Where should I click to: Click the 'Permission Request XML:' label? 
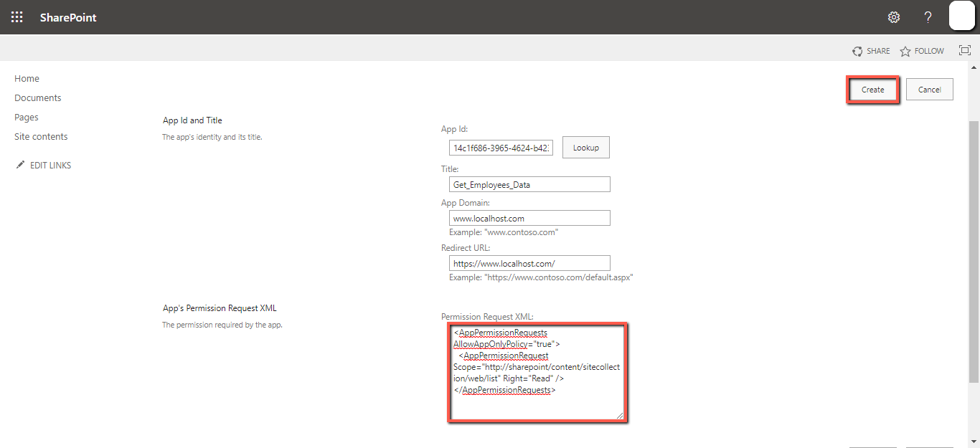click(487, 317)
